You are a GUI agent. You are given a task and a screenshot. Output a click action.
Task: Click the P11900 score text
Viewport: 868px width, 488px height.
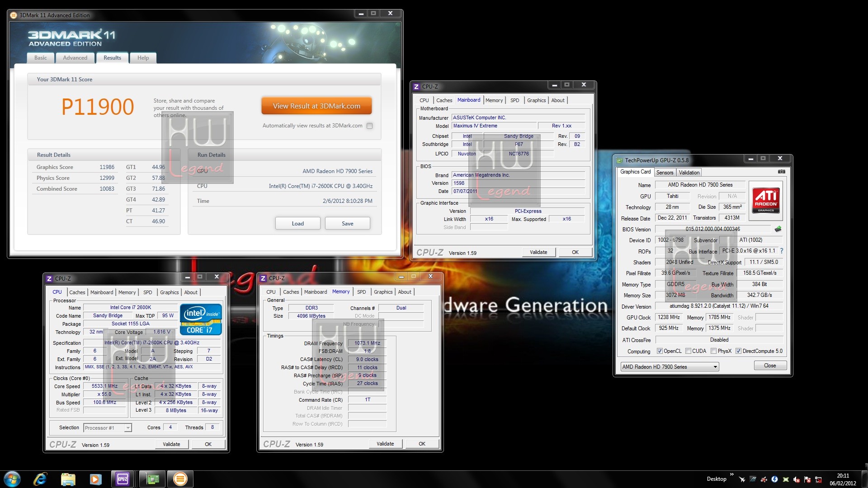(x=98, y=107)
